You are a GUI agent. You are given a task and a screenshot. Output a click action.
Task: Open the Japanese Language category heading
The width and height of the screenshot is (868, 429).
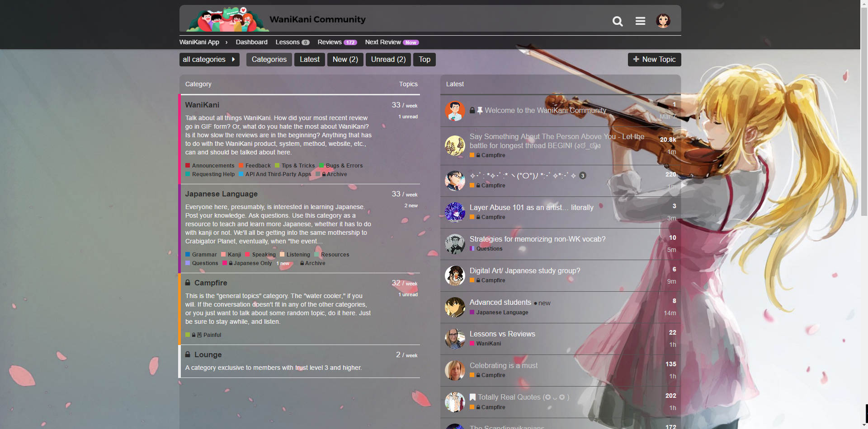tap(222, 194)
